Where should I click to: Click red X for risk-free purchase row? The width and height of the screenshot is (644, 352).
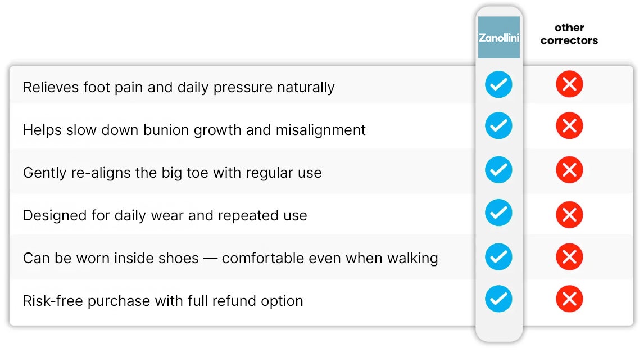click(x=569, y=299)
